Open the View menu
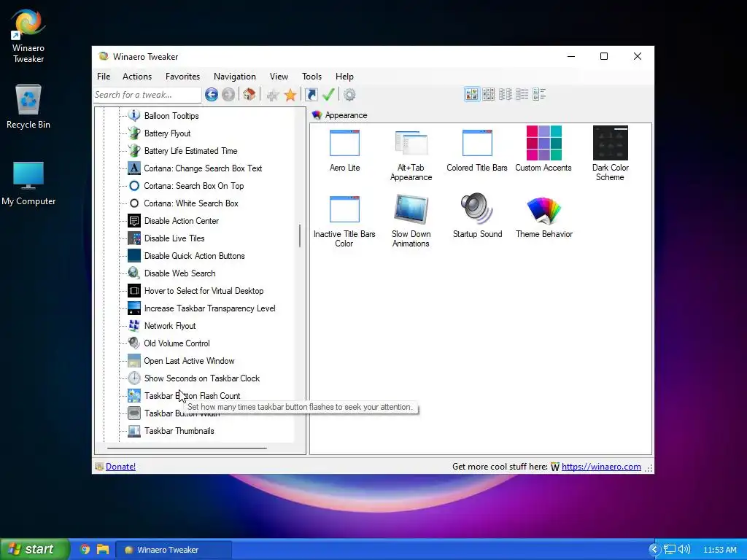The image size is (747, 560). (x=279, y=76)
